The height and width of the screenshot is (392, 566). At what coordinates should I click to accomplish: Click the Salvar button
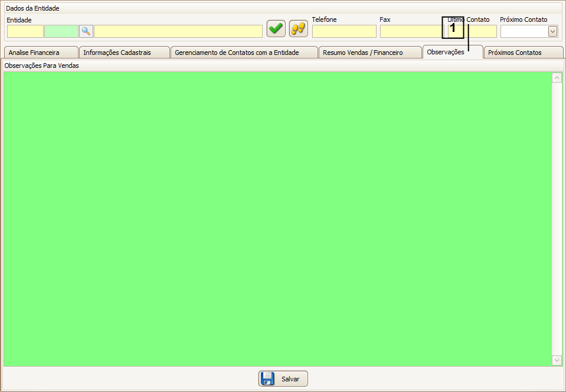pos(283,379)
